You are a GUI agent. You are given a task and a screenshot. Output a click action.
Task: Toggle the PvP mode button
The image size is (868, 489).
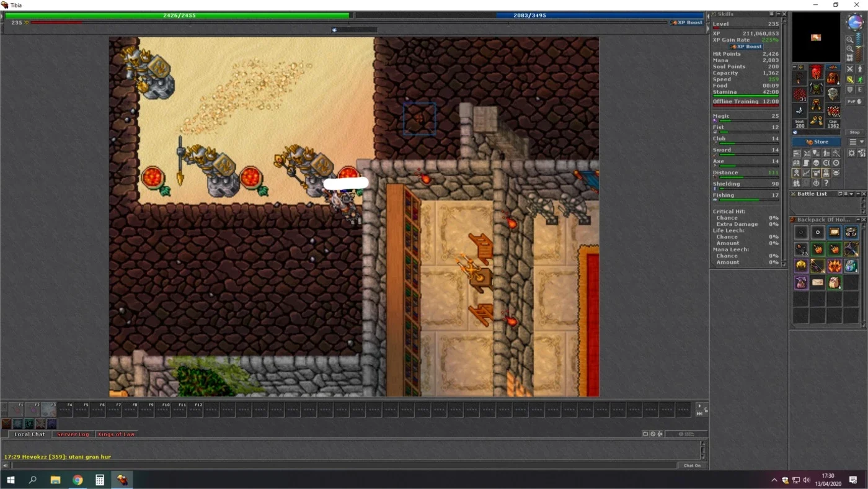854,101
